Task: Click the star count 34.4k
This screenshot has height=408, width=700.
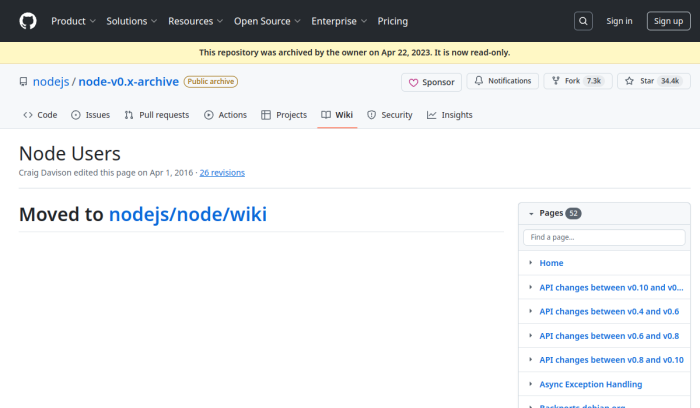Action: pos(670,81)
